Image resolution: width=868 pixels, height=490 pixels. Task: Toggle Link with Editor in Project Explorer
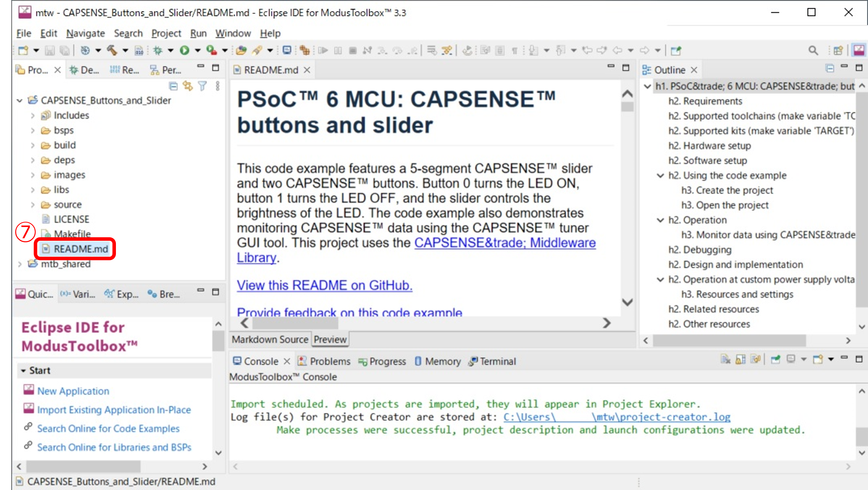(x=188, y=86)
